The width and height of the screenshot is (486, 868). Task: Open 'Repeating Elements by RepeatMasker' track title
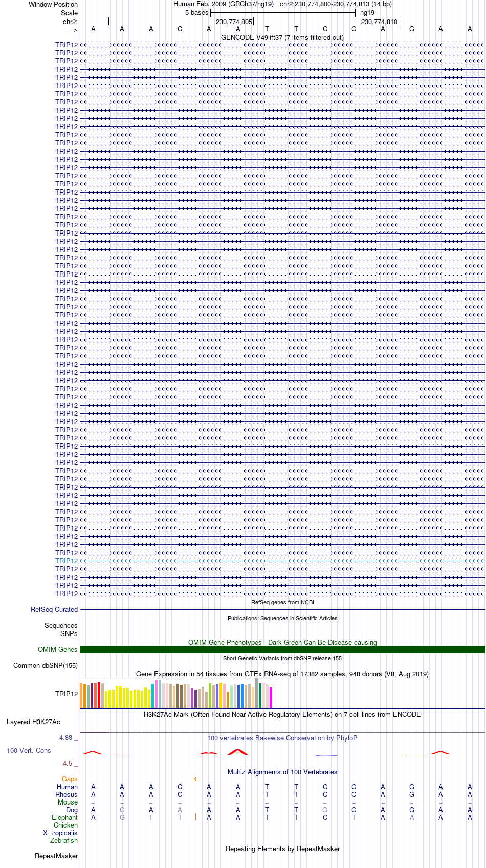282,849
